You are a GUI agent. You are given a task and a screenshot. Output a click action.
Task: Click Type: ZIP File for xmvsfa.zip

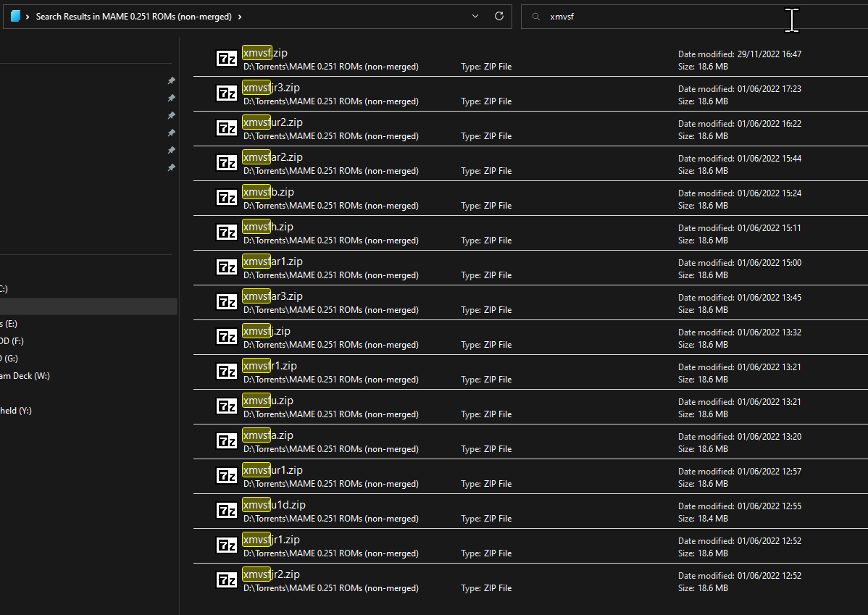pyautogui.click(x=486, y=449)
